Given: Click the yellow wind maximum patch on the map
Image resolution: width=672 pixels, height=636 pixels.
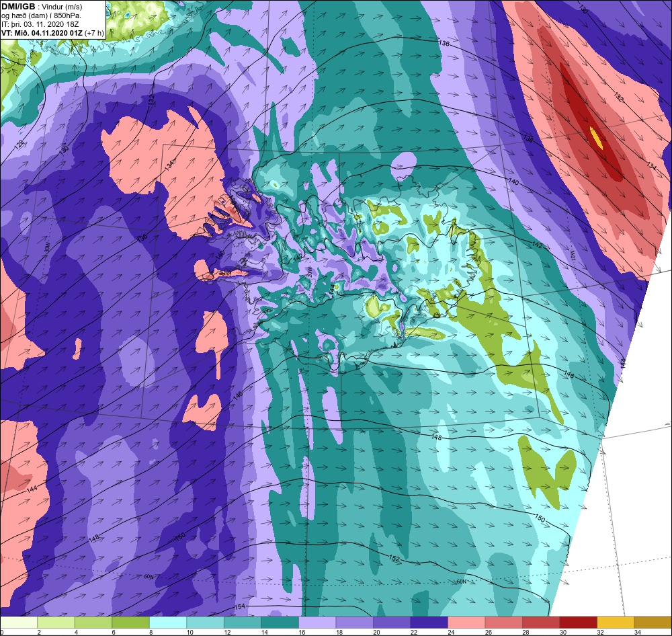Looking at the screenshot, I should [597, 138].
